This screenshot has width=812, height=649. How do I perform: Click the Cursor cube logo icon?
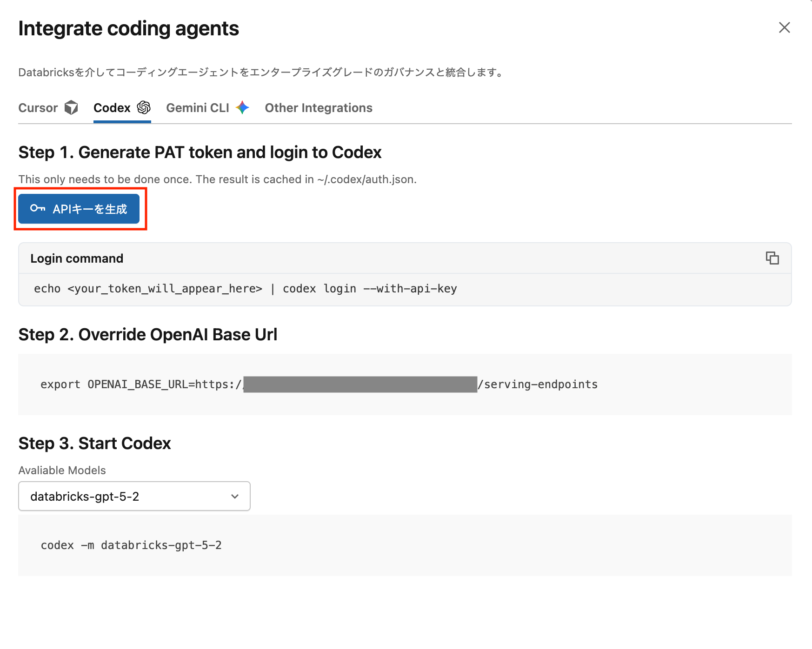71,107
